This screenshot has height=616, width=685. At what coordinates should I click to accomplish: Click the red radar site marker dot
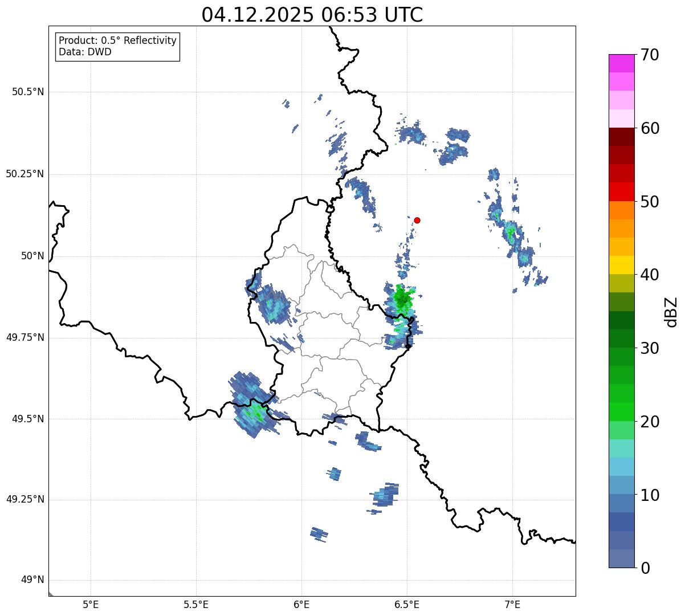point(417,220)
